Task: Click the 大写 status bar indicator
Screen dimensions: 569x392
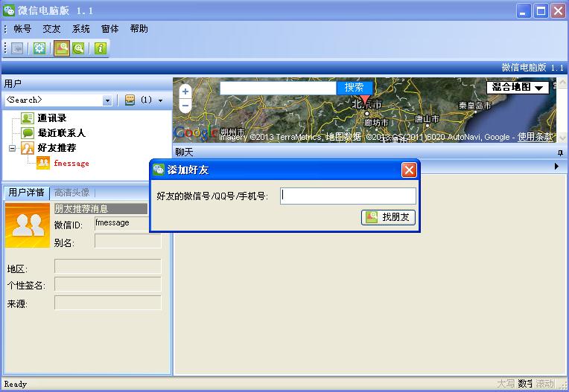Action: 506,384
